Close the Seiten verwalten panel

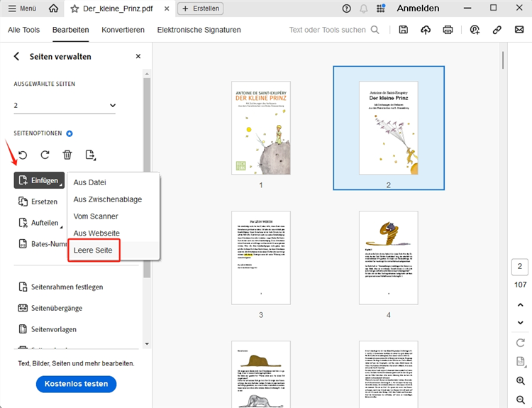138,56
